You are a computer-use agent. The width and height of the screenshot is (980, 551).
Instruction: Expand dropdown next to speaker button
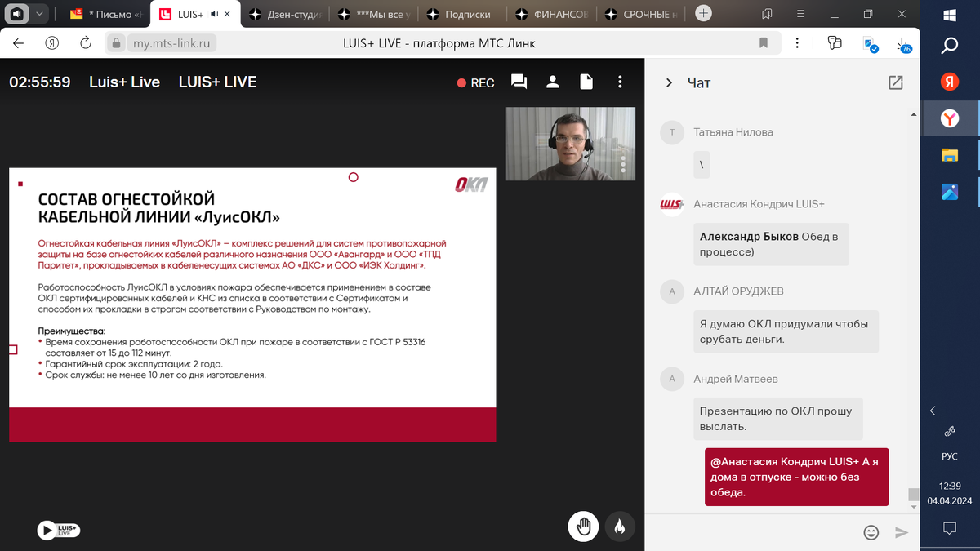(39, 14)
